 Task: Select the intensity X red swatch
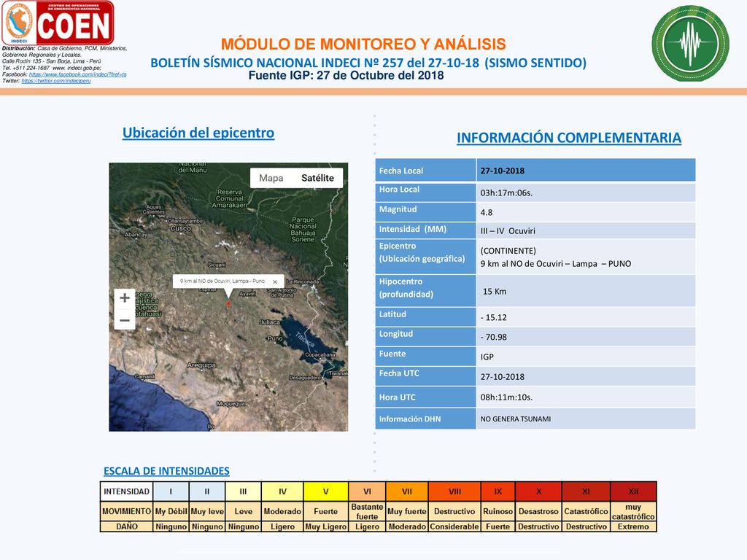538,491
